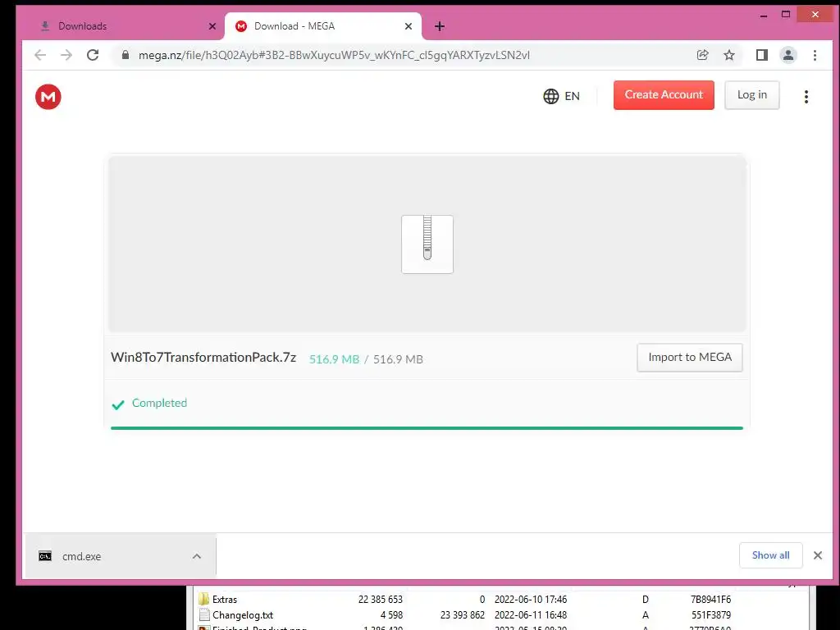The image size is (840, 630).
Task: Open the Chrome profile avatar
Action: tap(788, 55)
